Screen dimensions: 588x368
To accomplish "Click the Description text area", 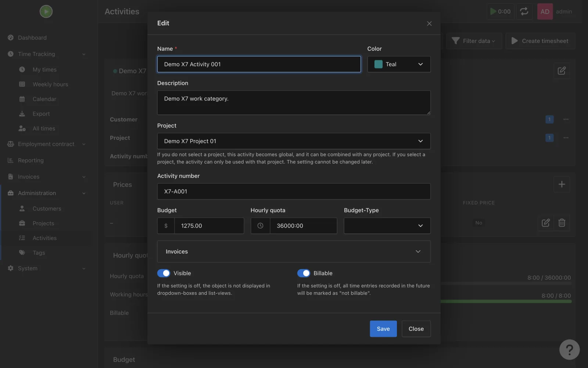I will coord(294,103).
